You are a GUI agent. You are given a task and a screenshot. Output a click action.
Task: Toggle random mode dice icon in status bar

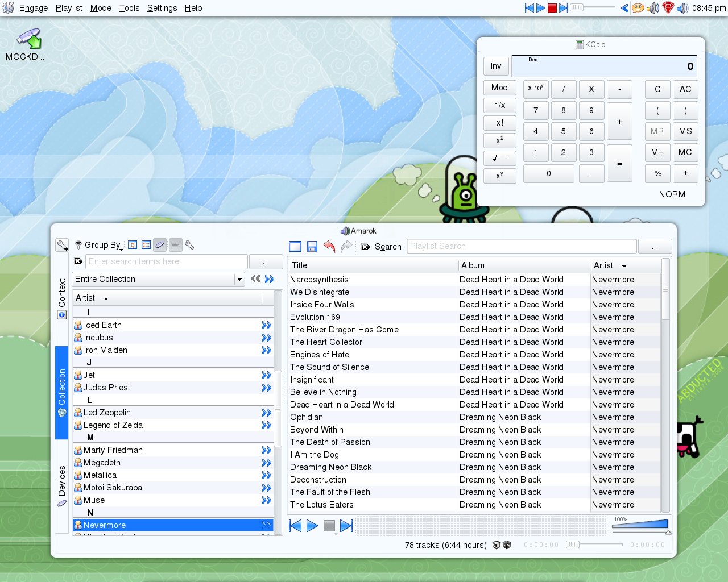click(507, 544)
